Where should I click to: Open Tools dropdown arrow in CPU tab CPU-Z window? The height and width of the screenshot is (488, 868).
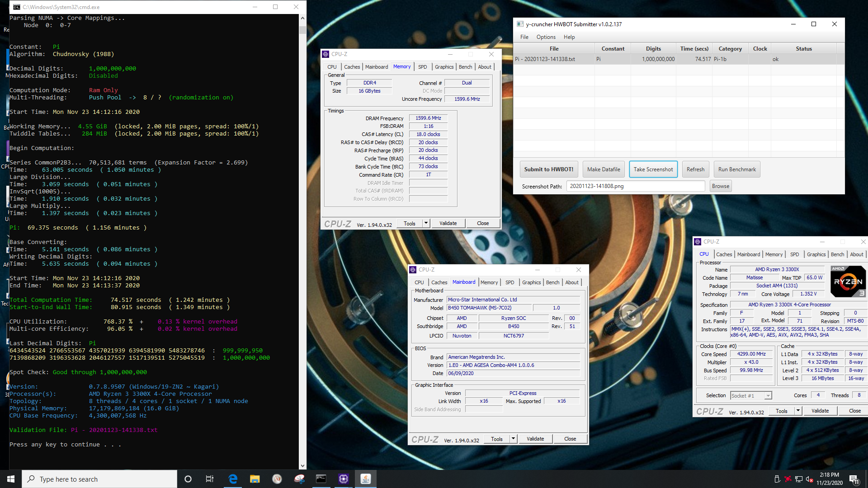[798, 411]
